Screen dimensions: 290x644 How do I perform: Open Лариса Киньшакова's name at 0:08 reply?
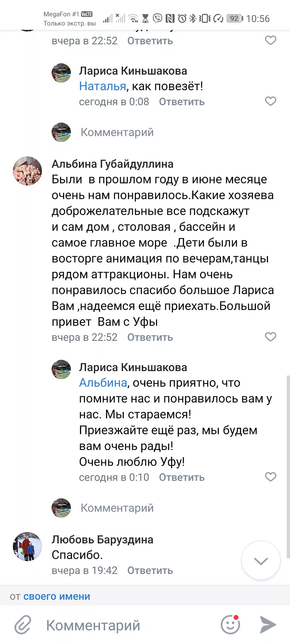(133, 71)
